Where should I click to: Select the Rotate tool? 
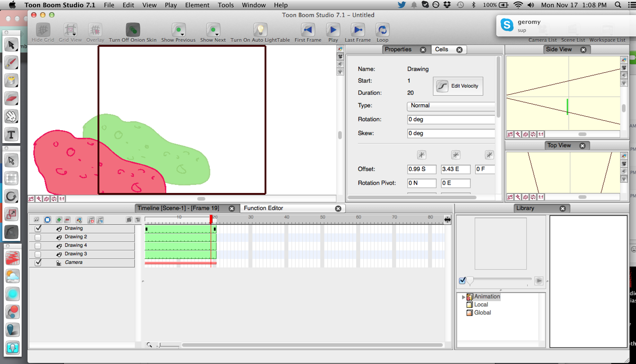(11, 196)
